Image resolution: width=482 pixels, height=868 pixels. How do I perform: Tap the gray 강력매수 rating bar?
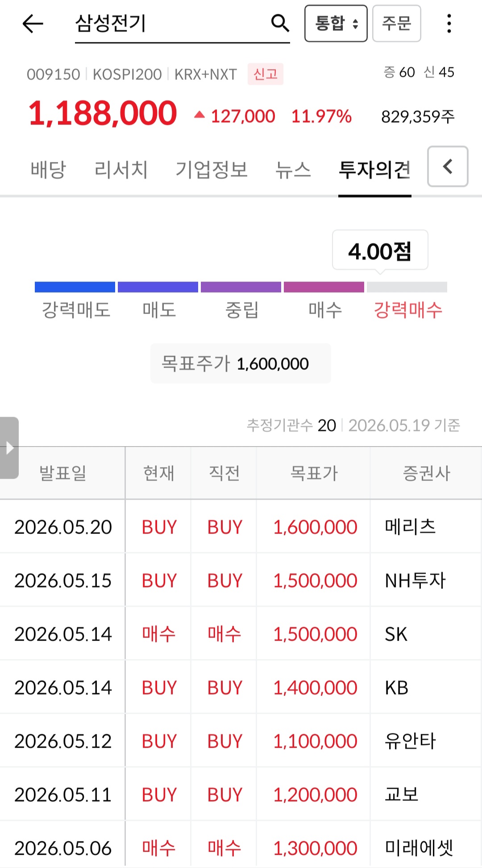coord(407,287)
